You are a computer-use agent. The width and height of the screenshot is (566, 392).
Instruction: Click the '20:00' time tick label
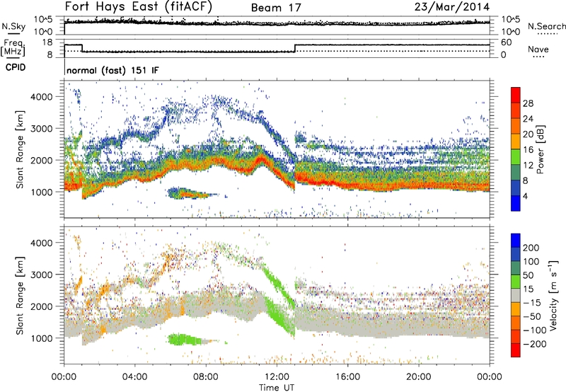click(419, 377)
